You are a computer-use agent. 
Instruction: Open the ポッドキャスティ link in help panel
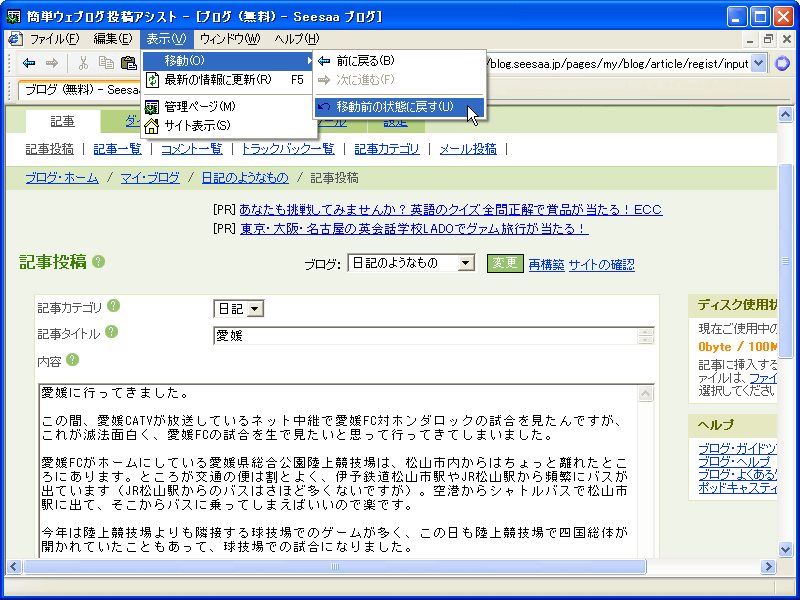point(738,487)
